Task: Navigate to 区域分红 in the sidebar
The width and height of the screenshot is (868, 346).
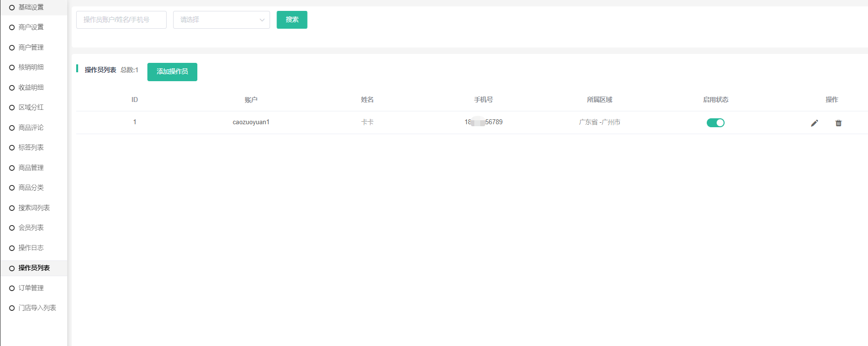Action: [31, 107]
